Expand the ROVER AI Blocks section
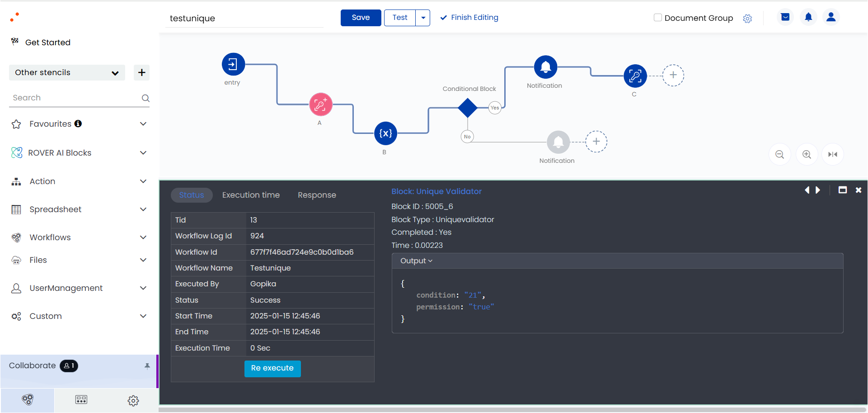Screen dimensions: 868x413 [x=80, y=153]
